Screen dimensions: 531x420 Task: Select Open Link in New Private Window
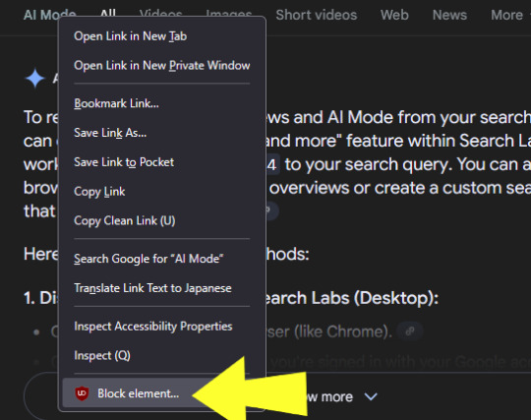162,65
